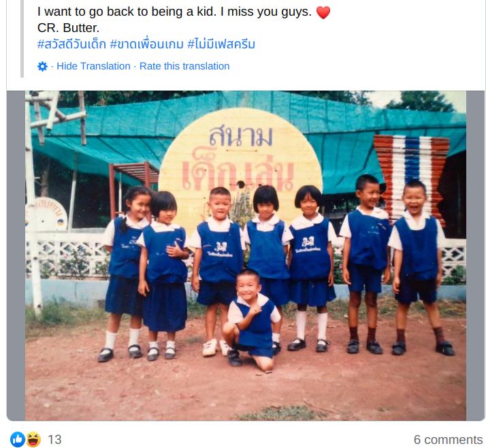Open the children's group photo
The image size is (486, 448).
pyautogui.click(x=246, y=255)
